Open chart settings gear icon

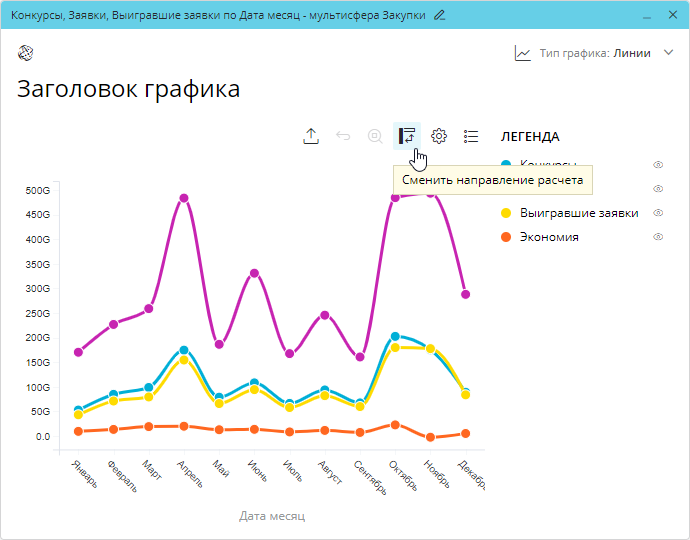coord(439,136)
